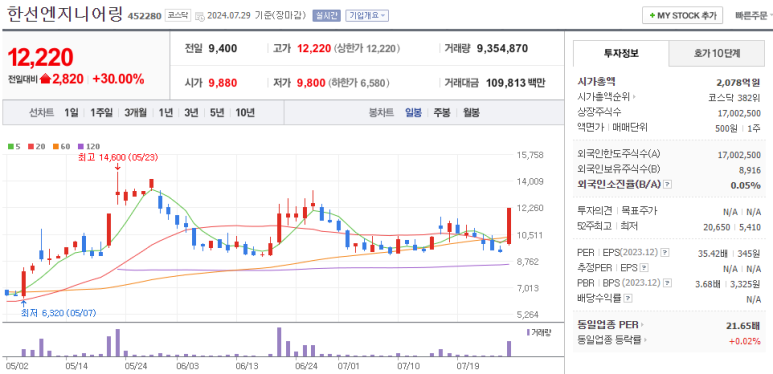Click the purple 거래량 volume legend icon
The width and height of the screenshot is (773, 374).
click(x=528, y=332)
